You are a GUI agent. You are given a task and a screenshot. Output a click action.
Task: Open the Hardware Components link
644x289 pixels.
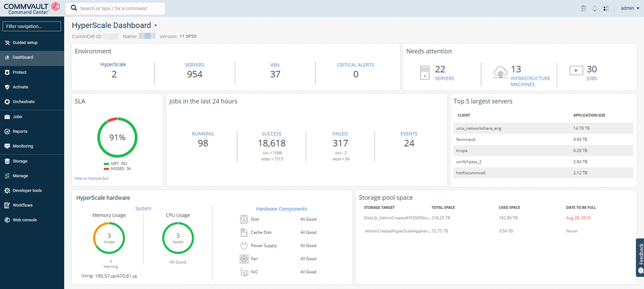281,209
